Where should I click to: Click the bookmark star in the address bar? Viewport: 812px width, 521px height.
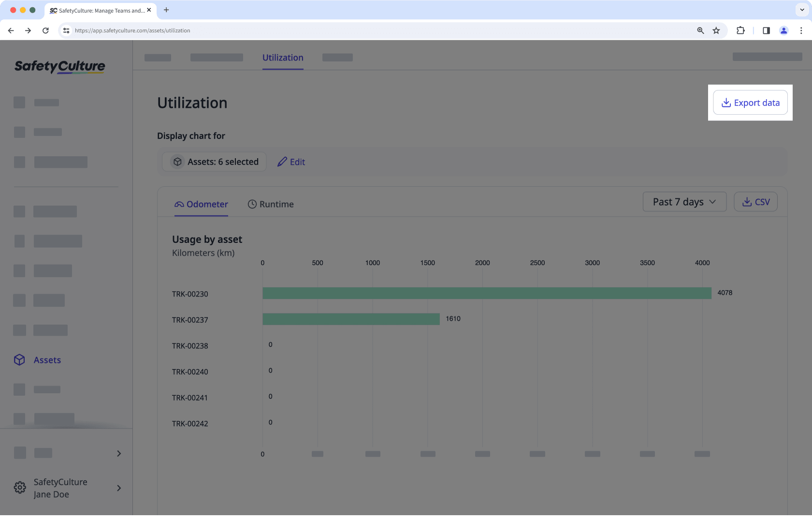[716, 30]
